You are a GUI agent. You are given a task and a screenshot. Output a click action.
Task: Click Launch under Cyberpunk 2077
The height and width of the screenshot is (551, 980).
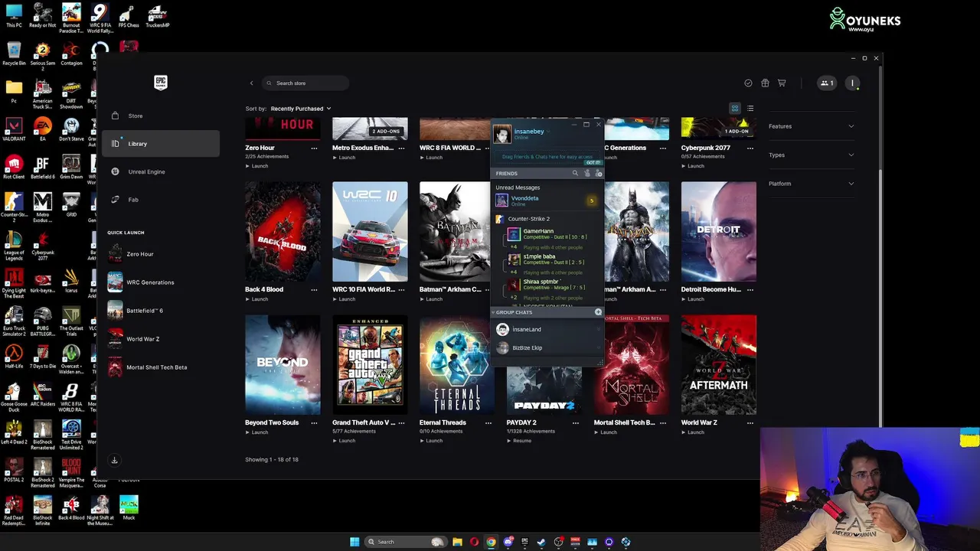point(693,166)
